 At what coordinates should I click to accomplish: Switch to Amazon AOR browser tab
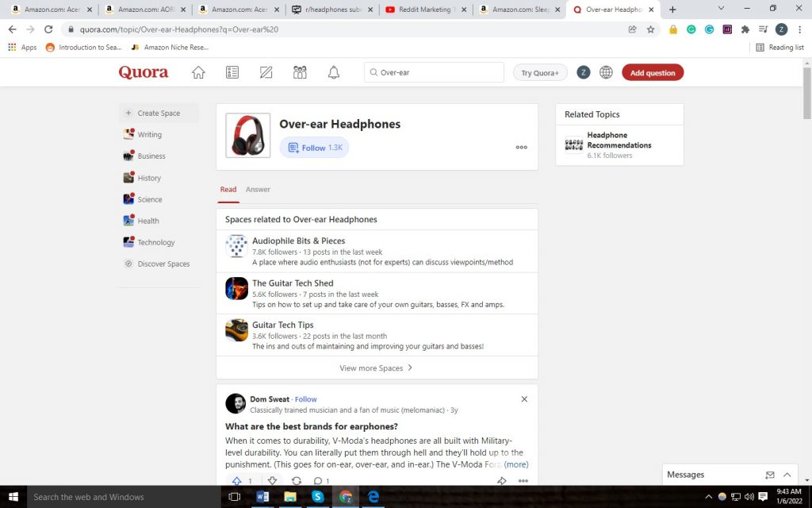(x=144, y=10)
